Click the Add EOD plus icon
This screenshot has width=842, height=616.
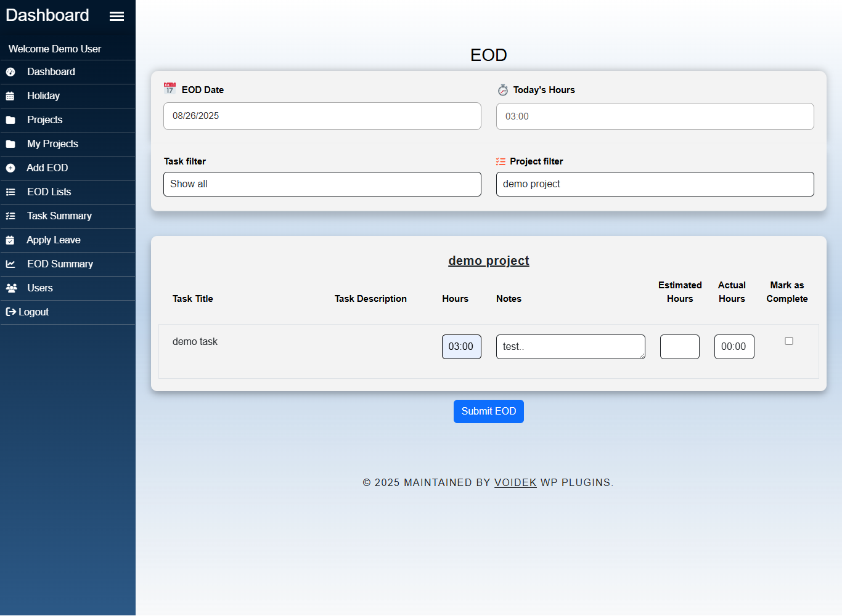coord(10,168)
